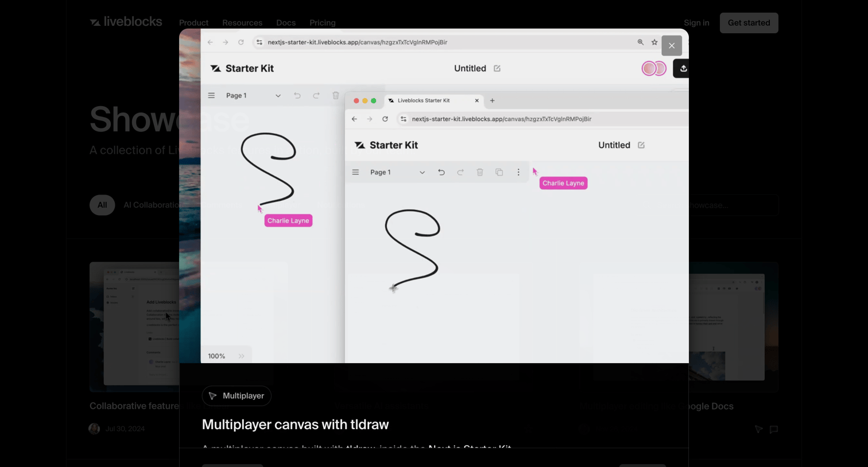The height and width of the screenshot is (467, 868).
Task: Click undo in the outer canvas toolbar
Action: click(x=297, y=95)
